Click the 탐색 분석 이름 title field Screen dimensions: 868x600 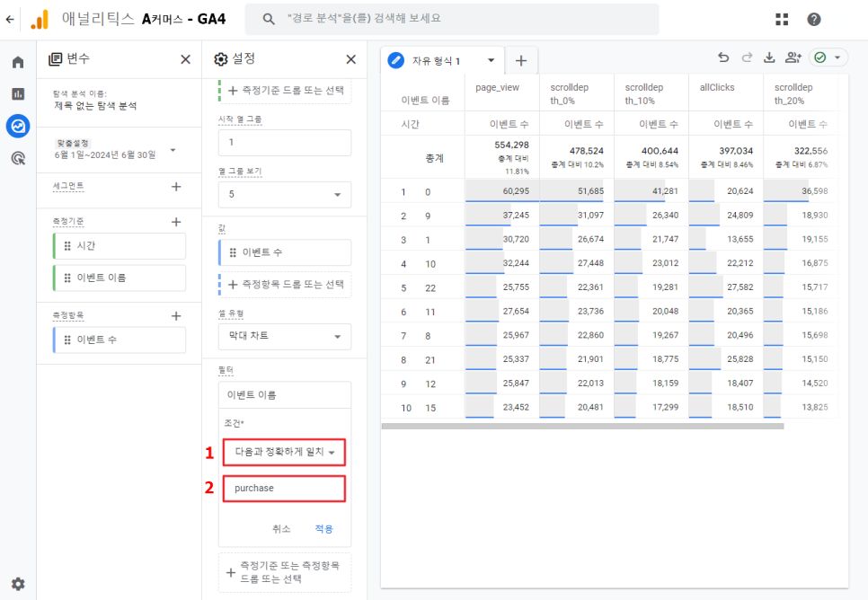(95, 106)
